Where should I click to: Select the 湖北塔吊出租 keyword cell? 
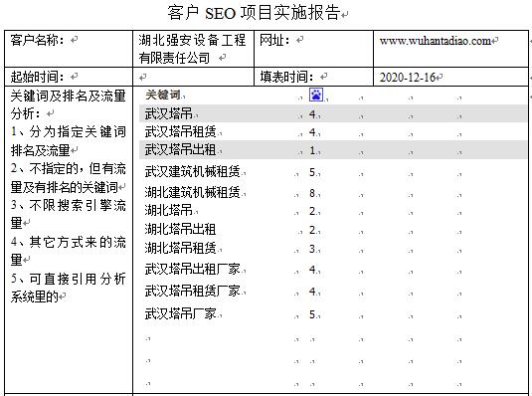180,229
